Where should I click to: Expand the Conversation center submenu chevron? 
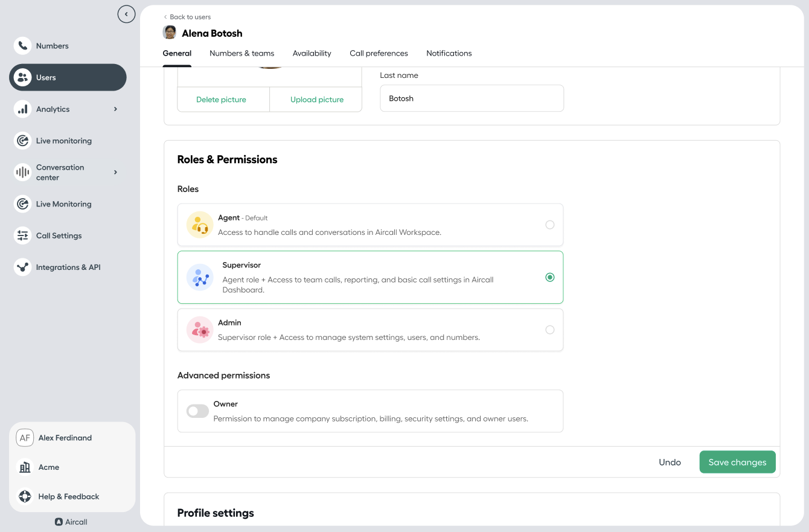[x=115, y=172]
